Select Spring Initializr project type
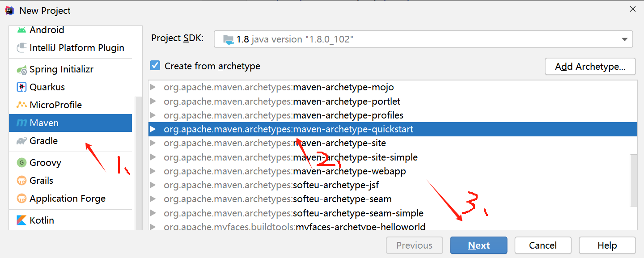 click(70, 70)
